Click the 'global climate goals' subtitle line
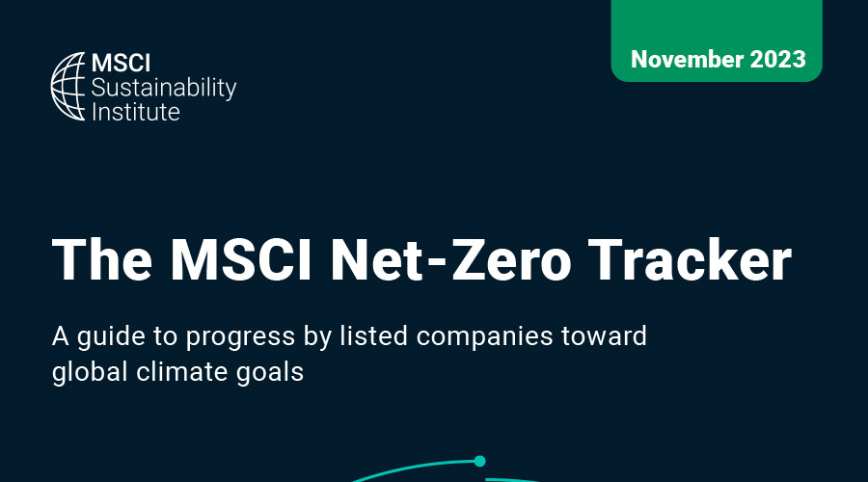This screenshot has height=482, width=868. (177, 371)
